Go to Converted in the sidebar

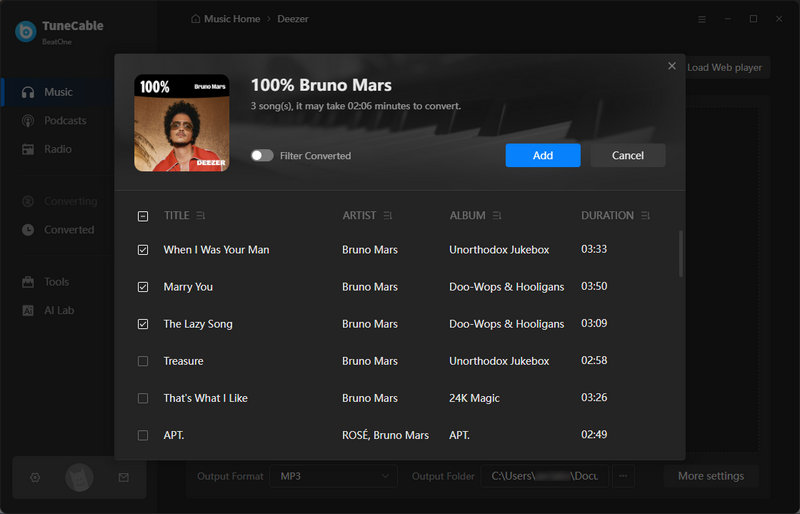click(69, 230)
